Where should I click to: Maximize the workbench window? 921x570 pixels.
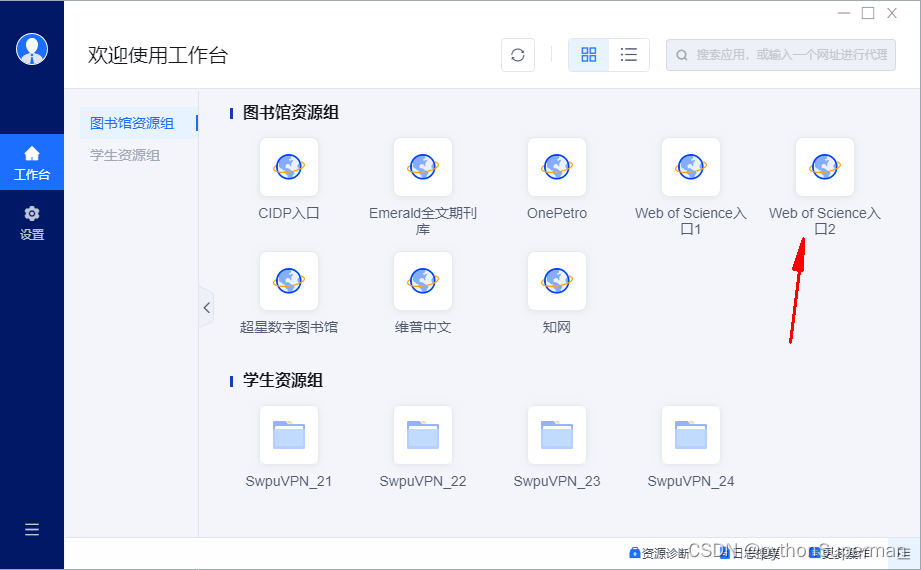pos(868,13)
